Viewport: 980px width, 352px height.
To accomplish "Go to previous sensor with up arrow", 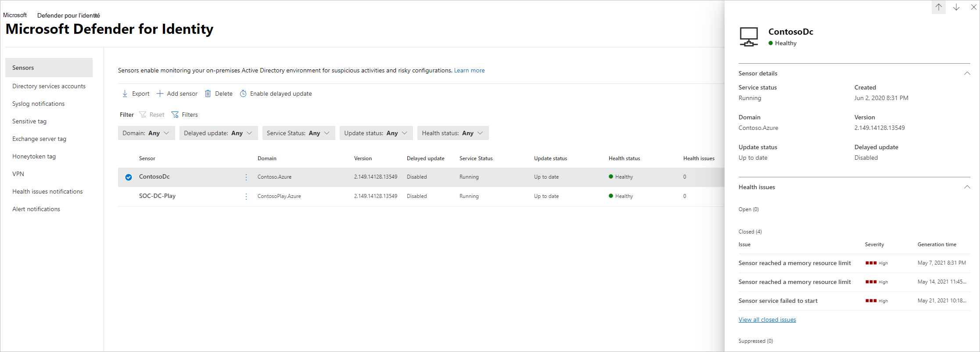I will 939,7.
